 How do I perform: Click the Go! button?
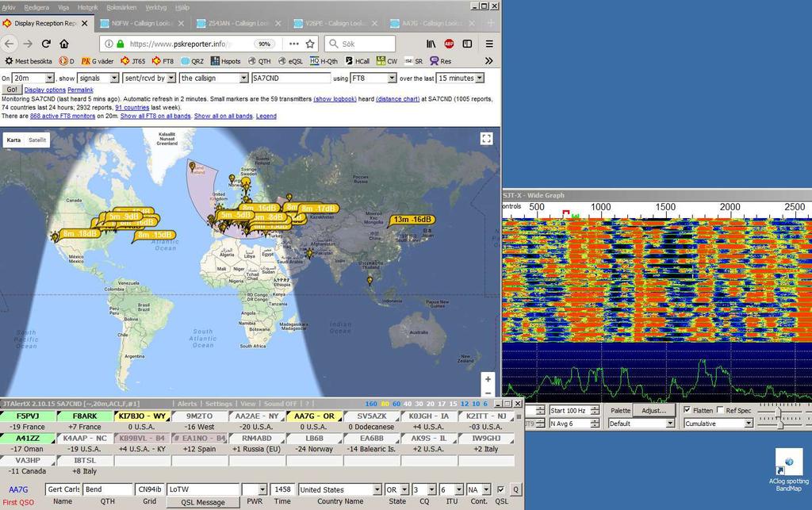click(11, 90)
